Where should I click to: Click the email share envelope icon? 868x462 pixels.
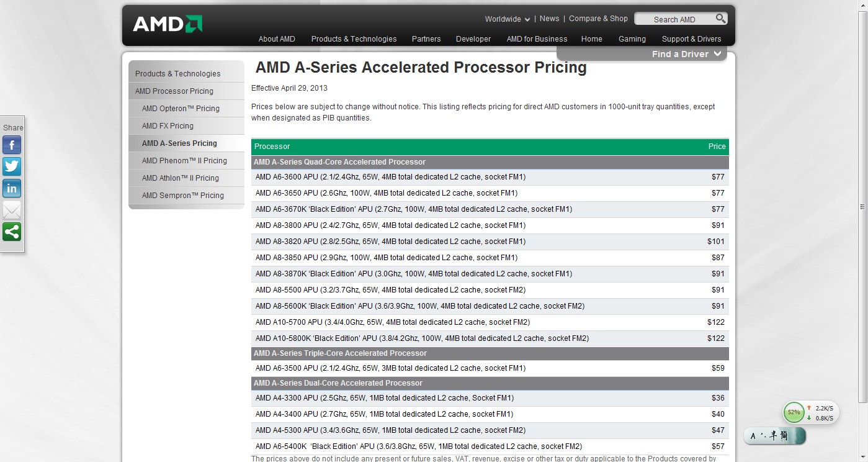click(x=12, y=210)
